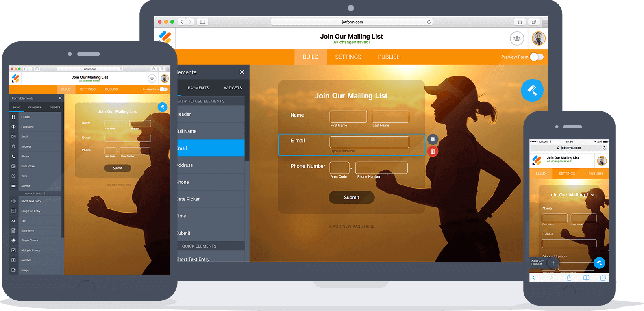The width and height of the screenshot is (644, 311).
Task: Add the Dropdown element on the tablet
Action: [x=13, y=231]
